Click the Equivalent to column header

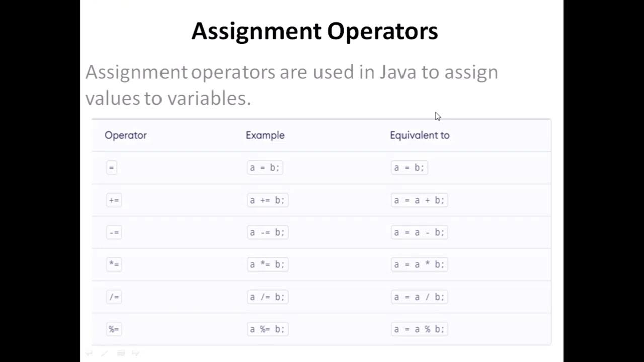420,135
